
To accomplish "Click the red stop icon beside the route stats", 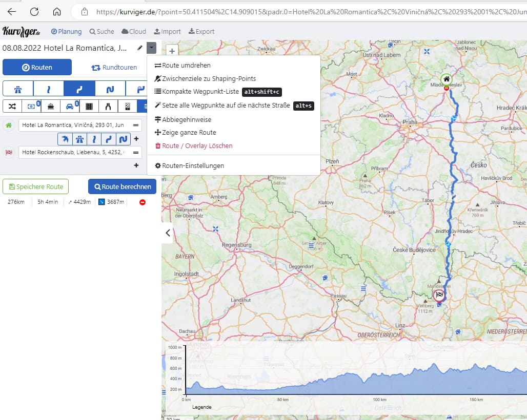I will 143,202.
